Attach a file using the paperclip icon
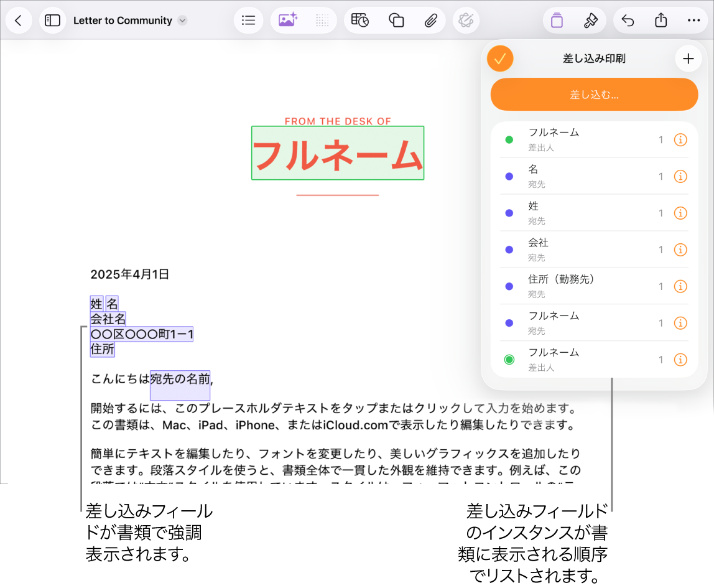This screenshot has width=714, height=588. pos(432,20)
